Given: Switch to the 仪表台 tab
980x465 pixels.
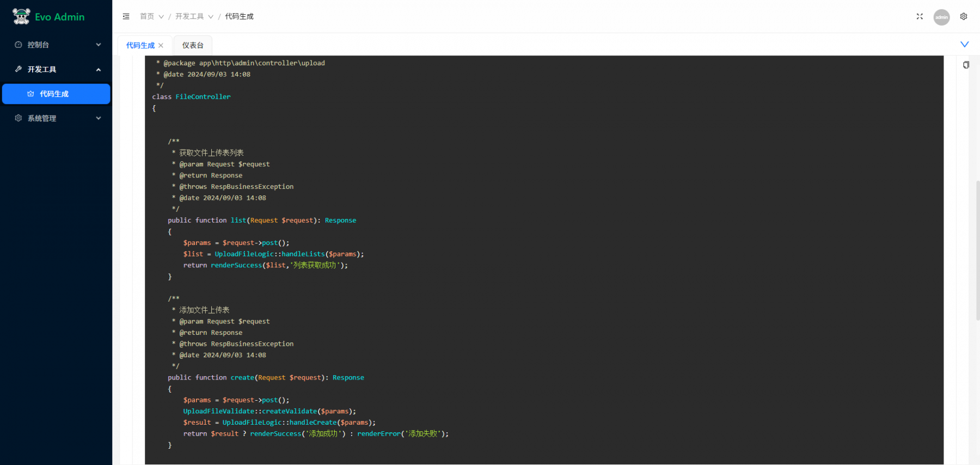Looking at the screenshot, I should [x=193, y=45].
